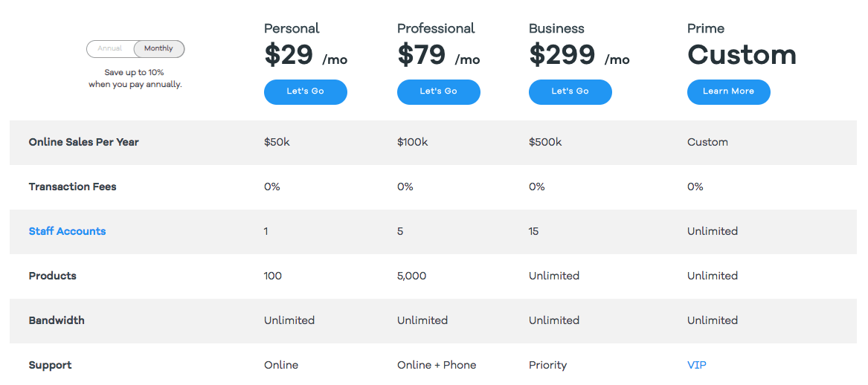Click the Business plan title
The image size is (868, 385).
556,28
